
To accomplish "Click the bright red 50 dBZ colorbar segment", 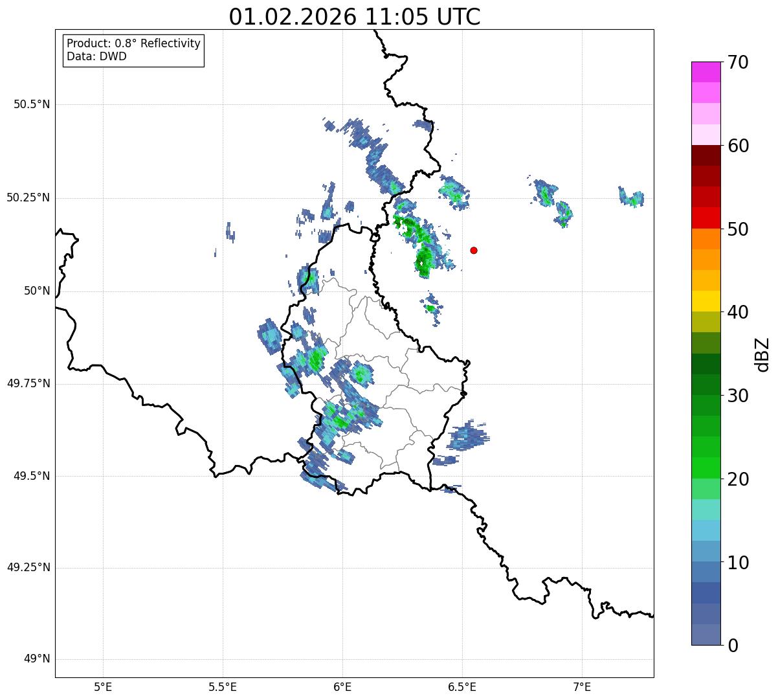I will pyautogui.click(x=706, y=218).
